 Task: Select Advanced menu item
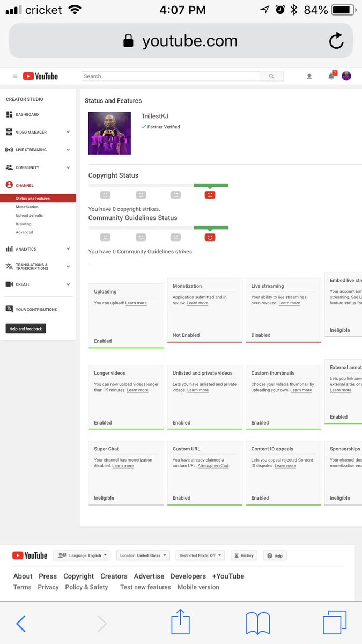click(x=24, y=232)
